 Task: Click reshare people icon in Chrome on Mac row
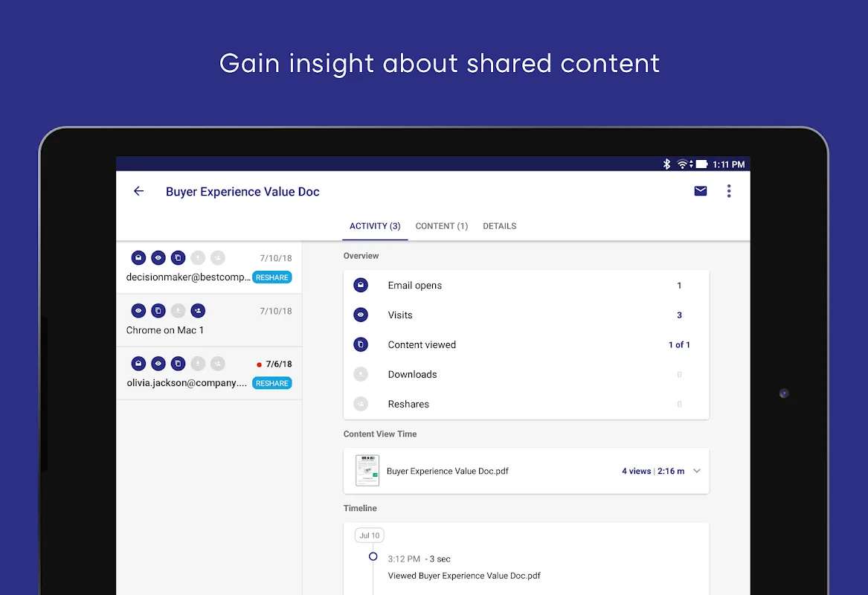click(x=198, y=310)
